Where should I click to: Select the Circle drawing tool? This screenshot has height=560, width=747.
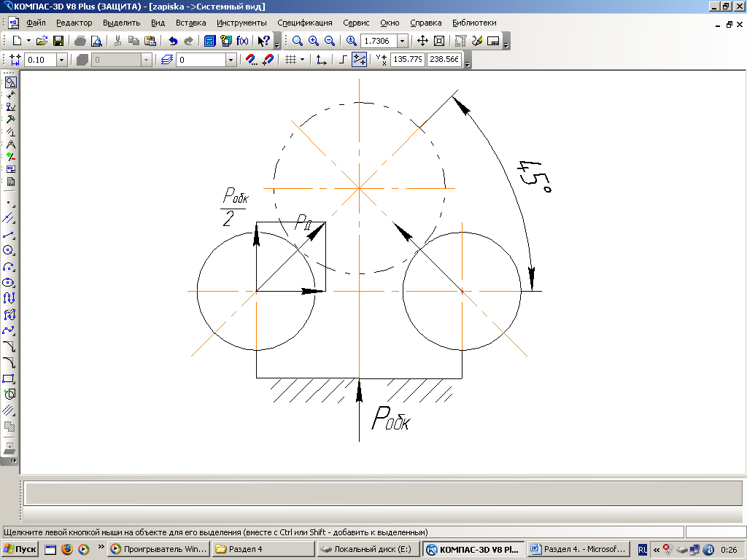point(9,250)
